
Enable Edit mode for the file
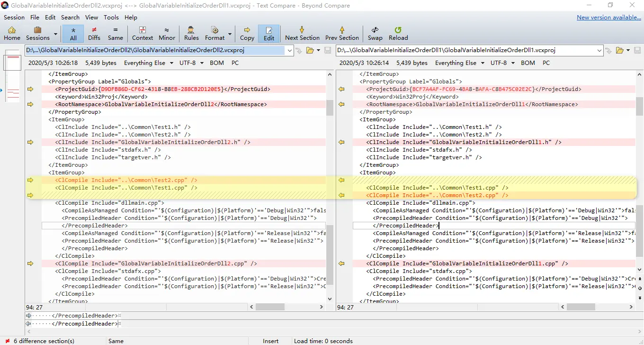pos(268,33)
